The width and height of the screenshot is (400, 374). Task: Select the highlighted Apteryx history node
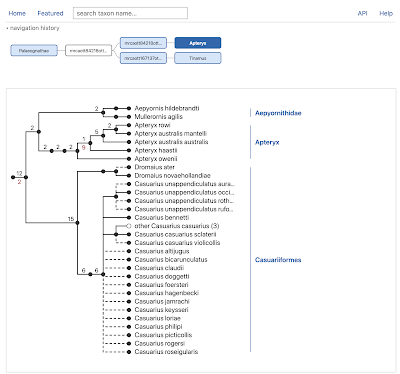[x=198, y=43]
